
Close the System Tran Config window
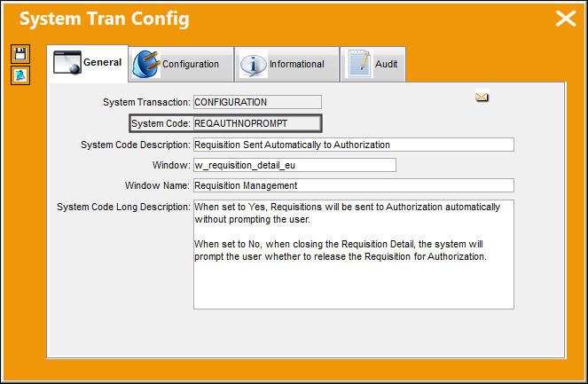(566, 19)
